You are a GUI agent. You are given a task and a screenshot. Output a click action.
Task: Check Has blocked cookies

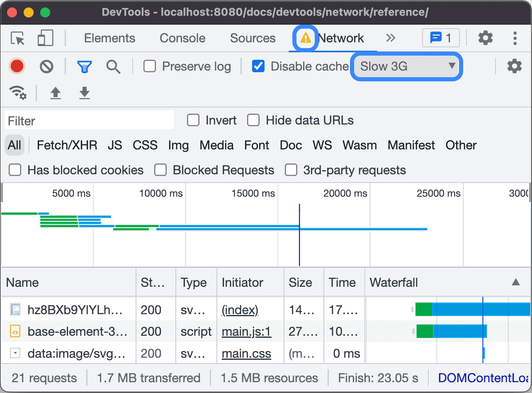[x=15, y=170]
